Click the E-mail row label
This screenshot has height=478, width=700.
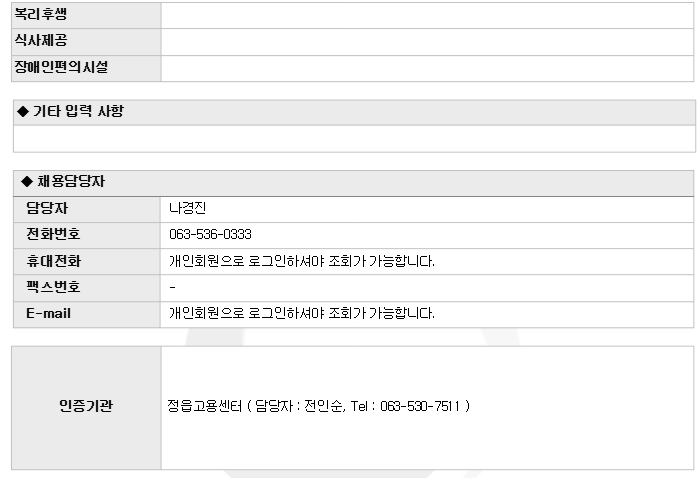(x=48, y=313)
